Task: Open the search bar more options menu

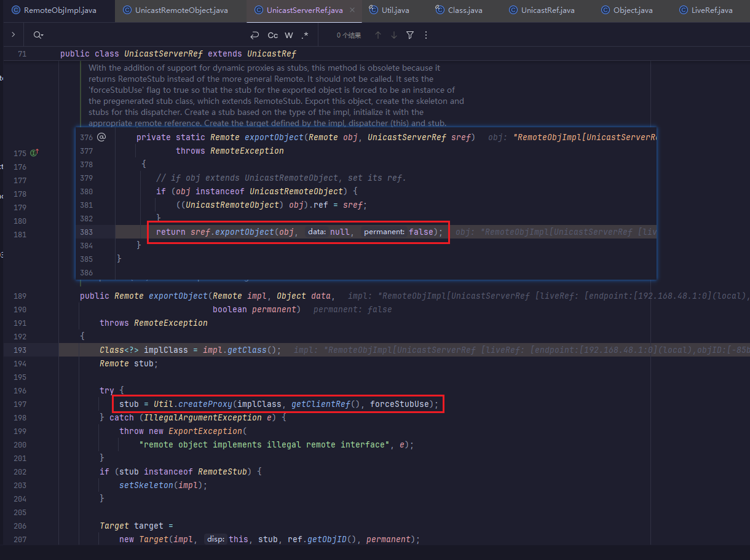Action: [x=426, y=36]
